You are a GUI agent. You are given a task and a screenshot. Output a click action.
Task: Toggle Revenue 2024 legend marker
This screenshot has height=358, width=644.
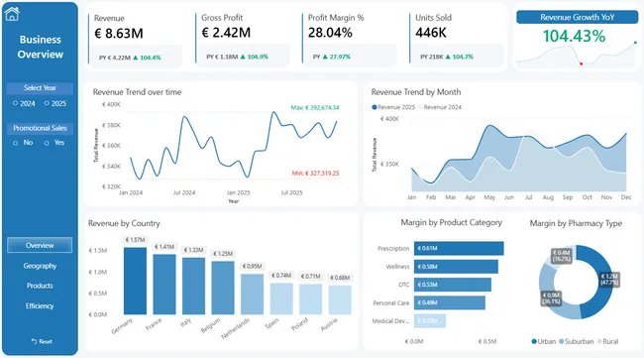[420, 107]
